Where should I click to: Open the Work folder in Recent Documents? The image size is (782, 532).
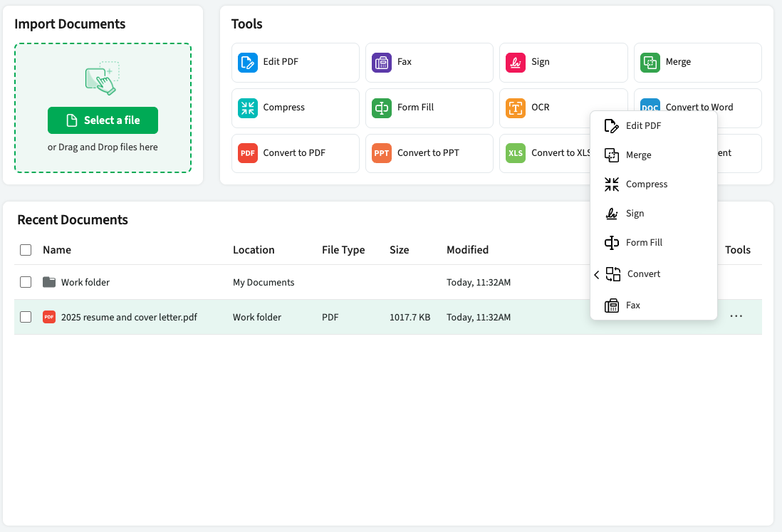pyautogui.click(x=85, y=282)
